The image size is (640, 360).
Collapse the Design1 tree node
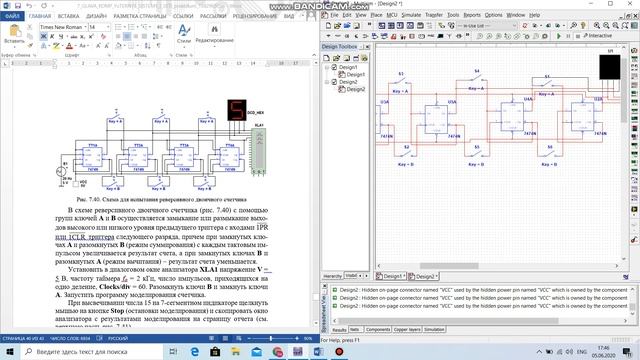pos(327,67)
